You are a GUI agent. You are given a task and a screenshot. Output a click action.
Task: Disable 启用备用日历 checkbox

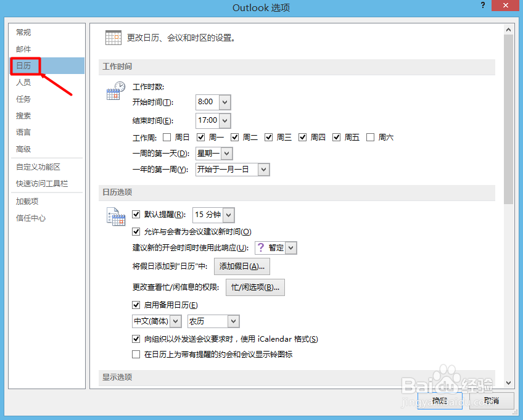(136, 305)
